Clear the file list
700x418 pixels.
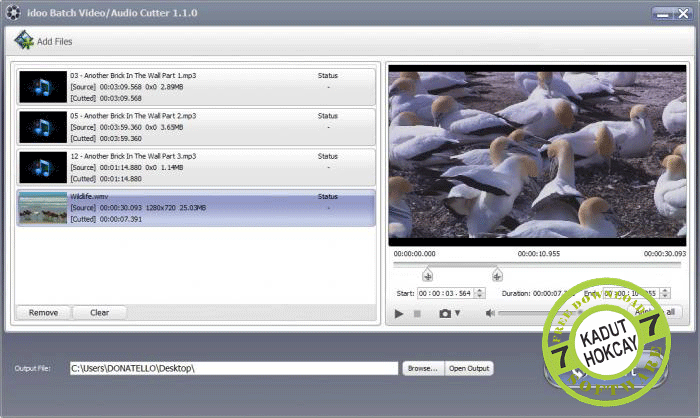coord(100,313)
